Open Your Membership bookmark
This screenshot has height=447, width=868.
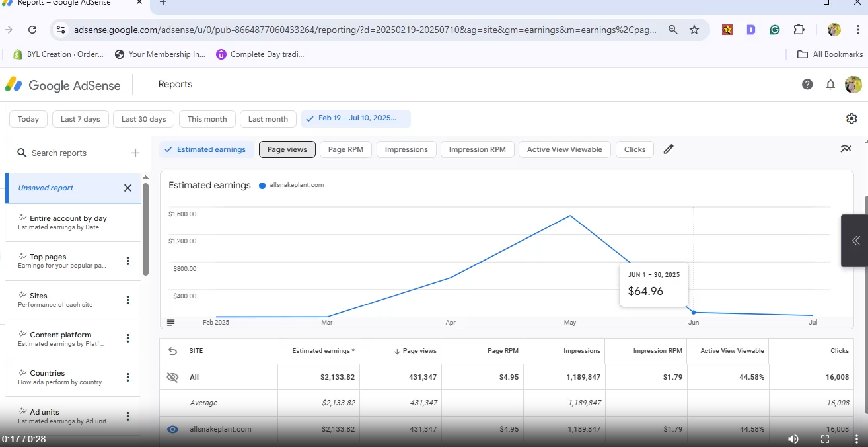pyautogui.click(x=160, y=54)
